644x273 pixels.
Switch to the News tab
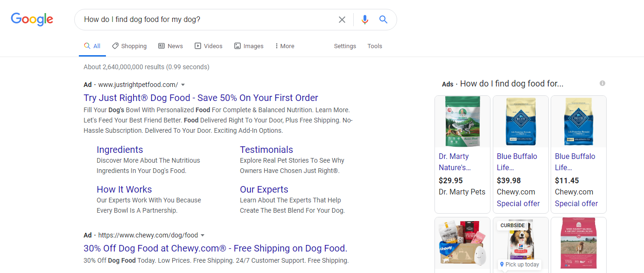pos(171,46)
